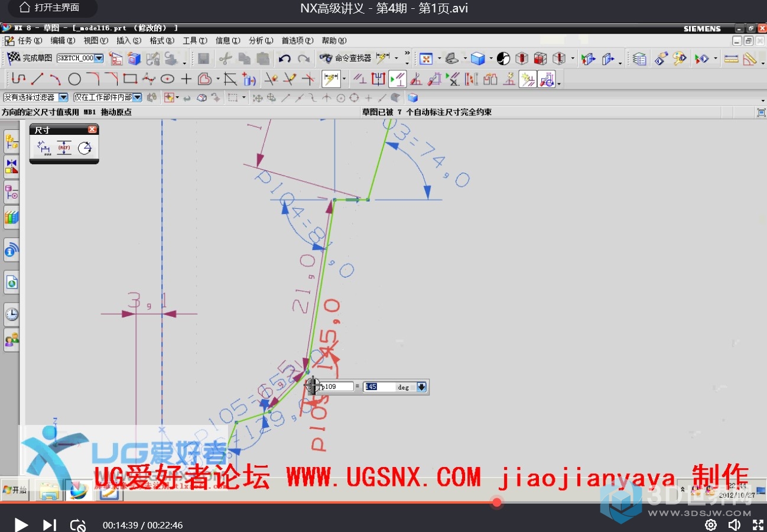Toggle Reference dimension in the 尺寸 dialog
The image size is (767, 532).
64,148
